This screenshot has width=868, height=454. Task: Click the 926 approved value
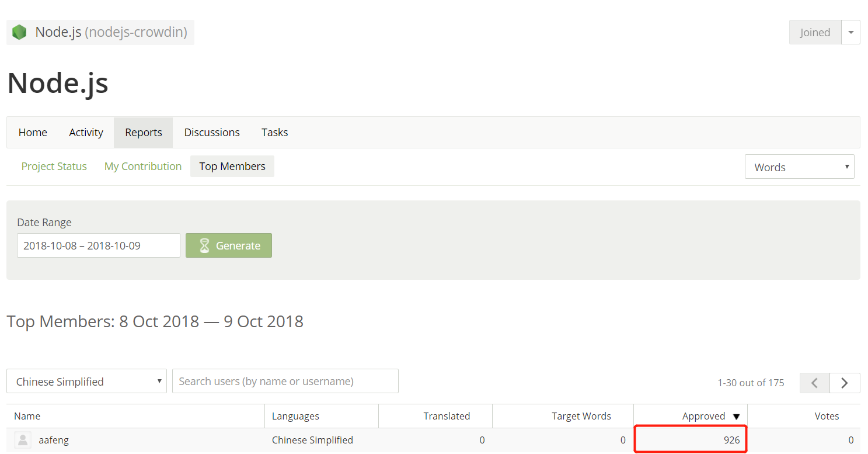[731, 440]
